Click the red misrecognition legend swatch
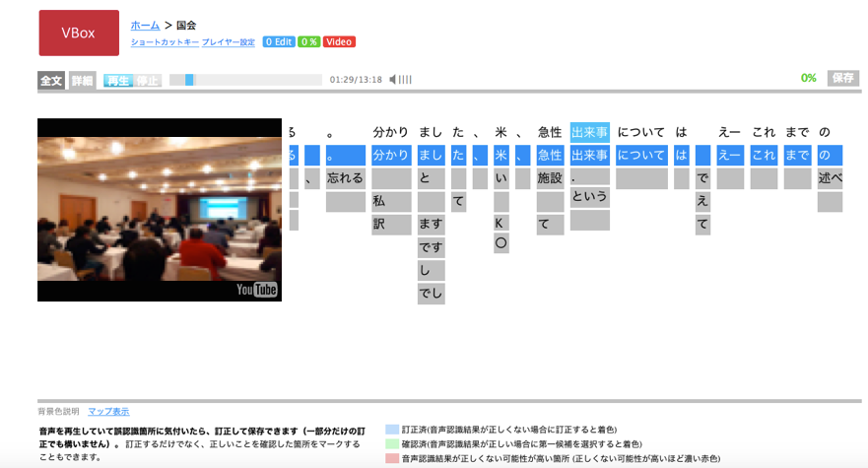This screenshot has height=468, width=868. pyautogui.click(x=392, y=458)
